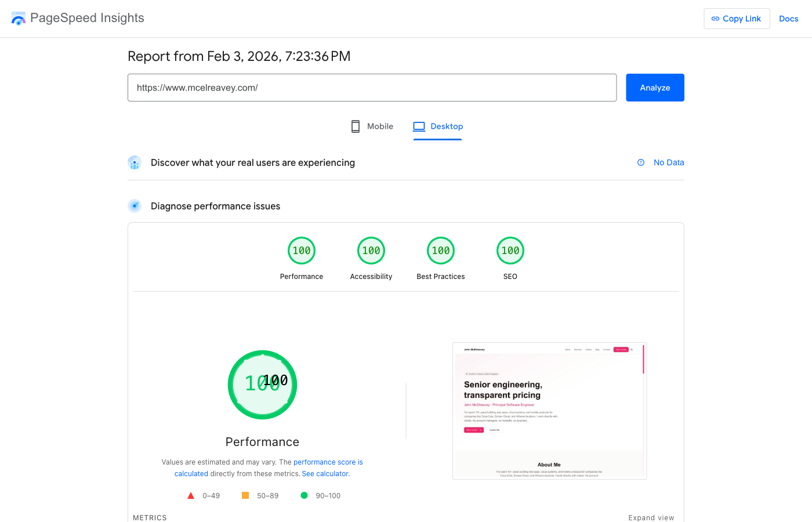Image resolution: width=812 pixels, height=522 pixels.
Task: Click the green 90–100 legend dot
Action: click(304, 495)
